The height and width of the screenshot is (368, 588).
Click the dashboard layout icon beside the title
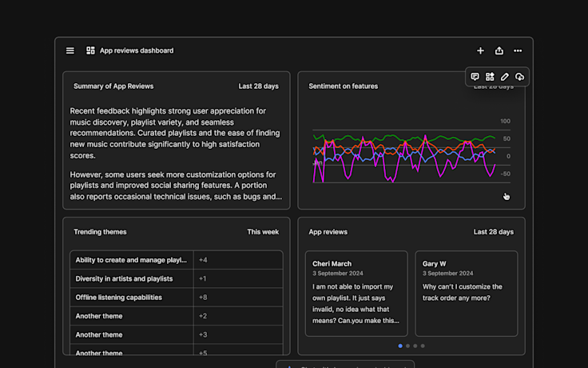click(90, 50)
